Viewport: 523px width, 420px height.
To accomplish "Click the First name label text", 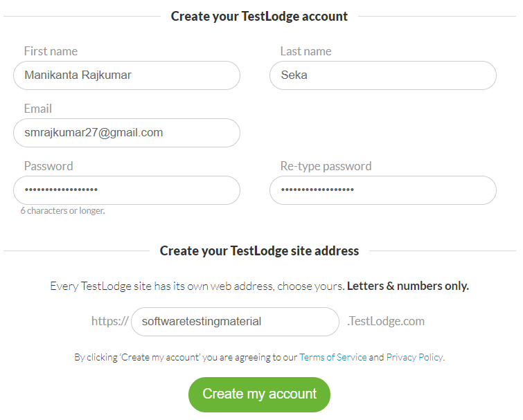I will click(51, 51).
